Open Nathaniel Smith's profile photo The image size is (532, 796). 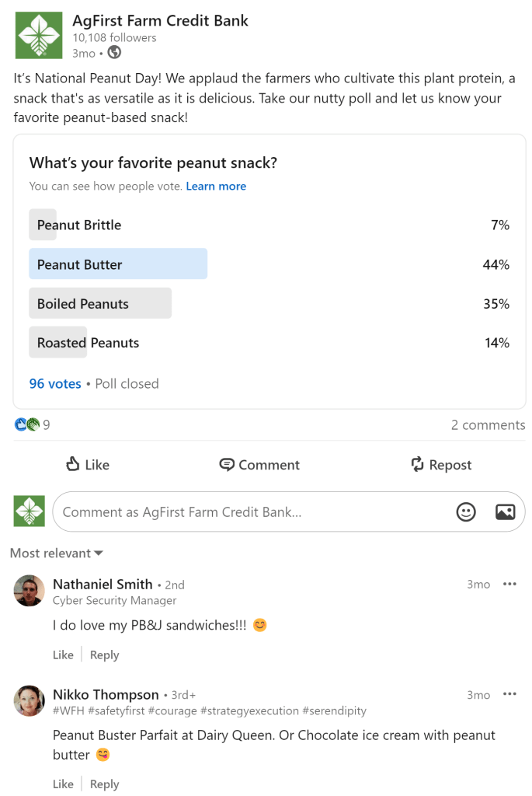[30, 591]
